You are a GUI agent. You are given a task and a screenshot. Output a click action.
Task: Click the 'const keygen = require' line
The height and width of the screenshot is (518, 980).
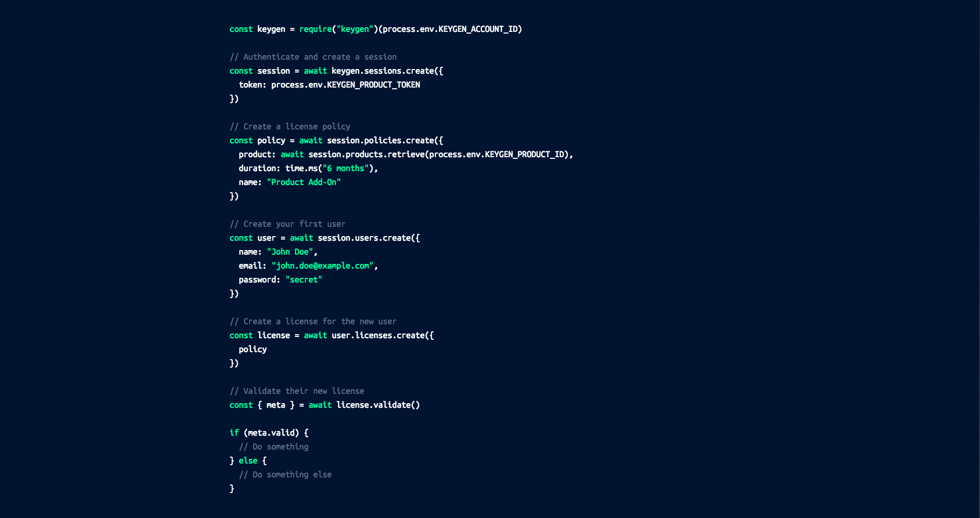coord(376,29)
